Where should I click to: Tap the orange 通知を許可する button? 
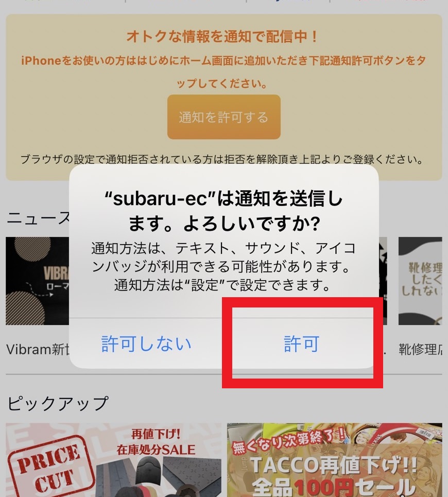[x=223, y=117]
